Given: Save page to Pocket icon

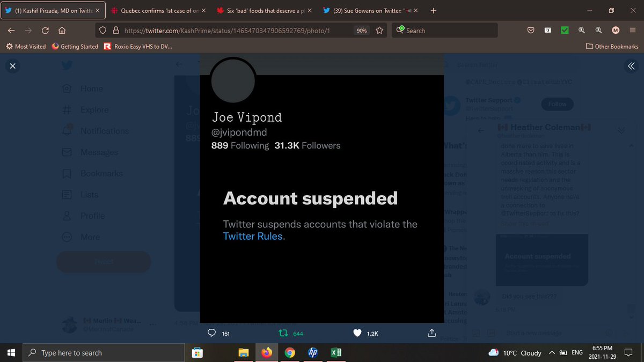Looking at the screenshot, I should [x=531, y=31].
